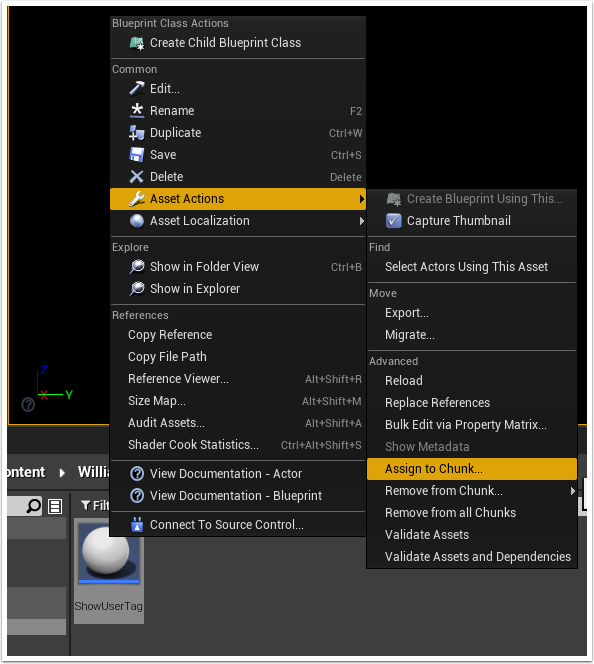
Task: Expand the Remove from Chunk submenu arrow
Action: 572,491
